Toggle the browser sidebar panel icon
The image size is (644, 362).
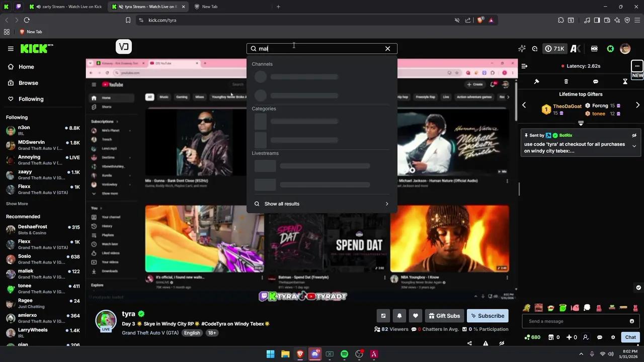coord(597,20)
